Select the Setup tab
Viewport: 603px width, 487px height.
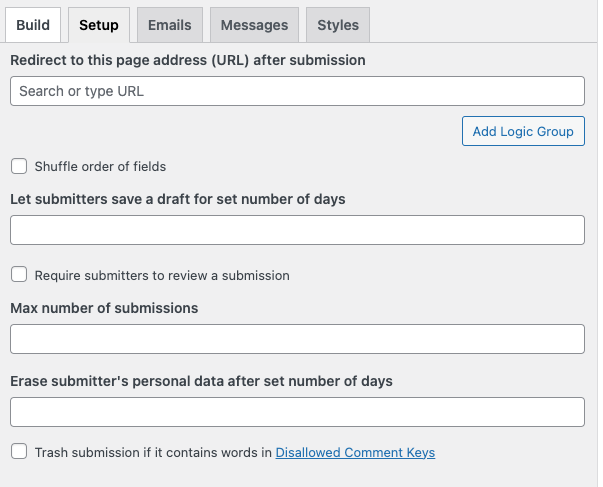click(x=99, y=25)
